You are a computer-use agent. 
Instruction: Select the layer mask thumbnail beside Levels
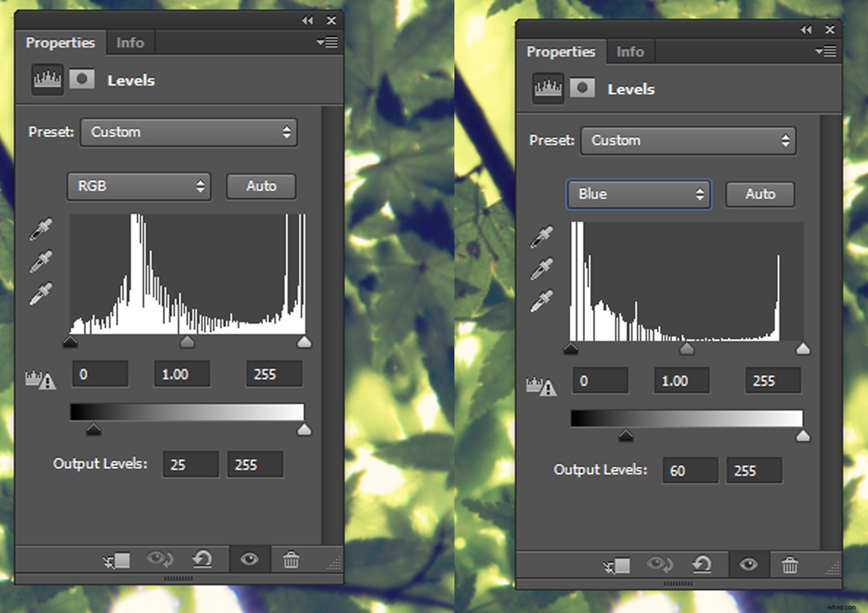[x=82, y=79]
